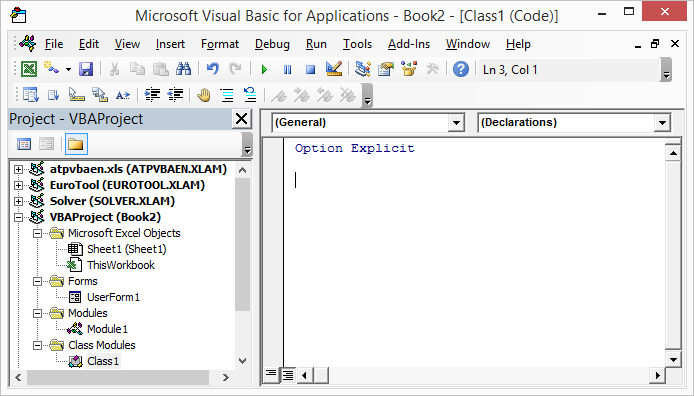Click the Save floppy disk icon
Image resolution: width=694 pixels, height=396 pixels.
pyautogui.click(x=86, y=69)
